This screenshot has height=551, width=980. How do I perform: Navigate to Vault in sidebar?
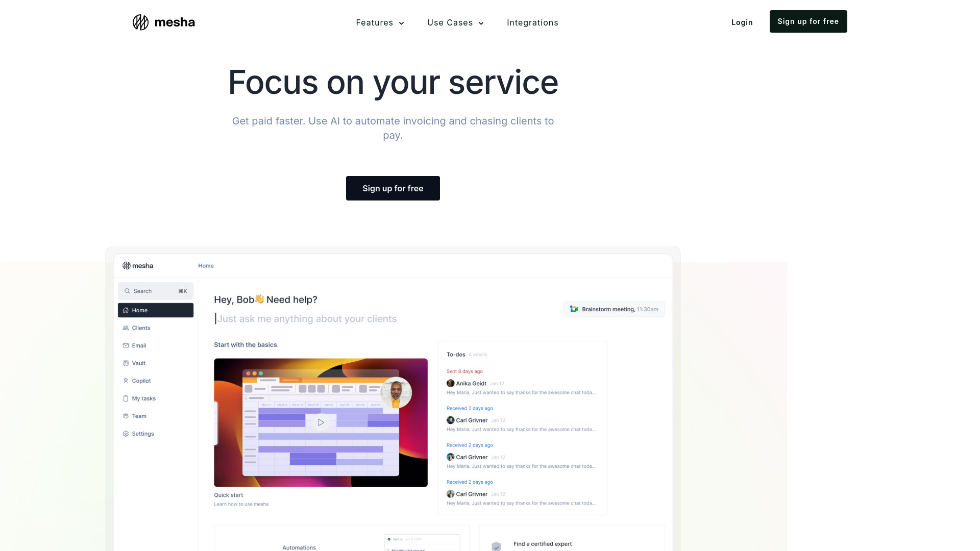point(138,363)
